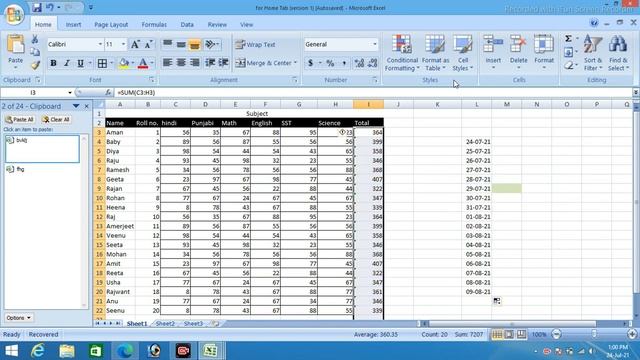Apply comma style
640x360 pixels.
(x=344, y=63)
